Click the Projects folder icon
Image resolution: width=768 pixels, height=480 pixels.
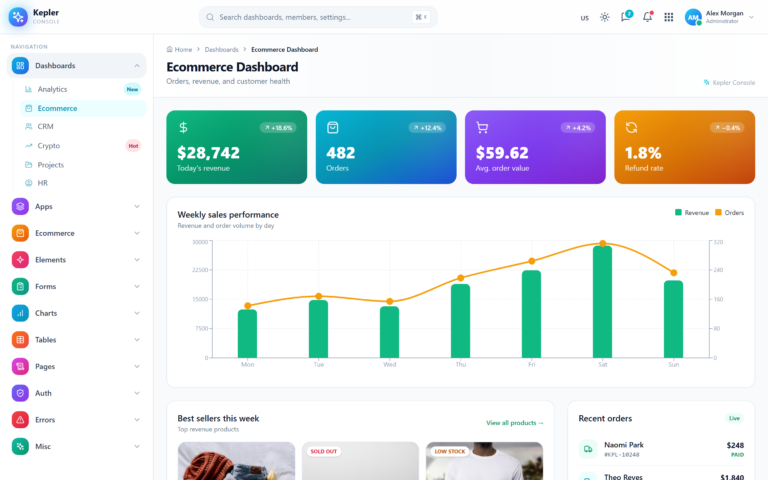pyautogui.click(x=28, y=165)
